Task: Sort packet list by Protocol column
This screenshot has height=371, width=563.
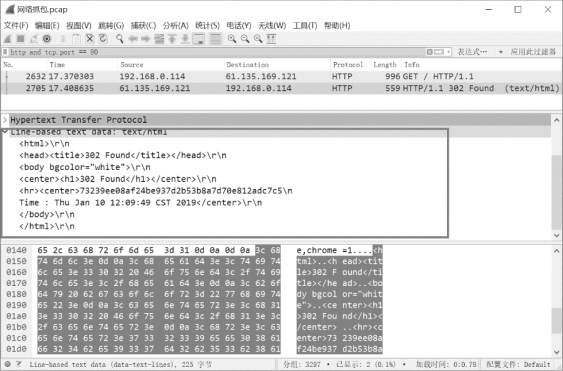Action: (350, 65)
